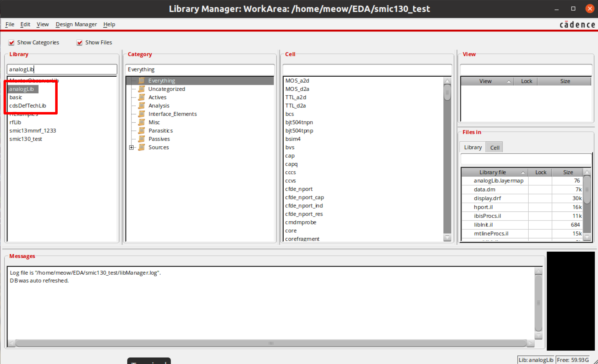The width and height of the screenshot is (598, 364).
Task: Click the Sources category icon
Action: (141, 147)
